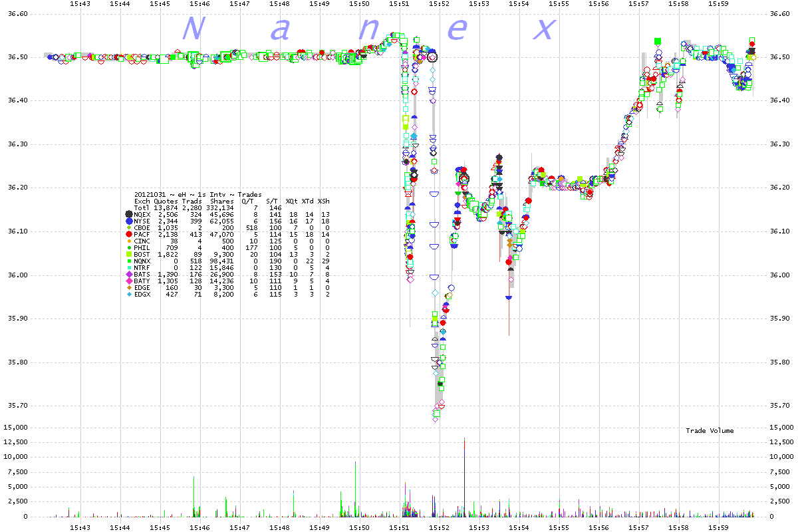The height and width of the screenshot is (532, 798).
Task: Click the red PACF legend circle
Action: click(128, 234)
